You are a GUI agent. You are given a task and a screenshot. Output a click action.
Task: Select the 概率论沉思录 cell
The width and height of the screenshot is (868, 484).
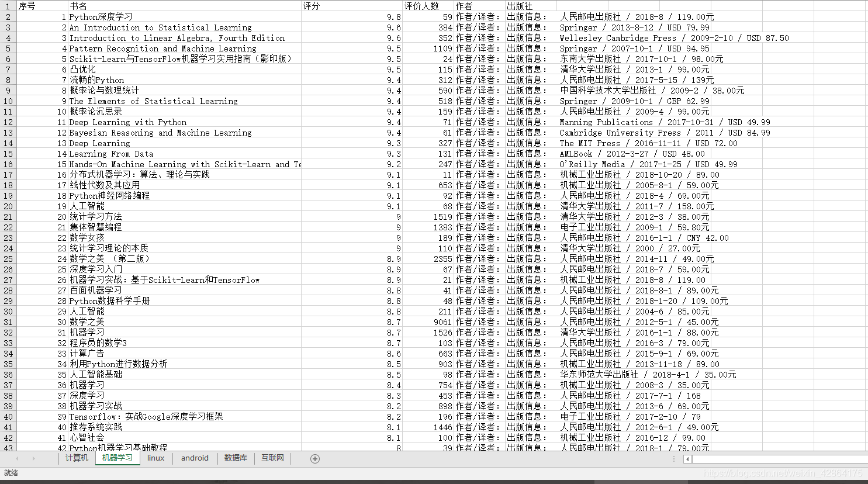[185, 112]
